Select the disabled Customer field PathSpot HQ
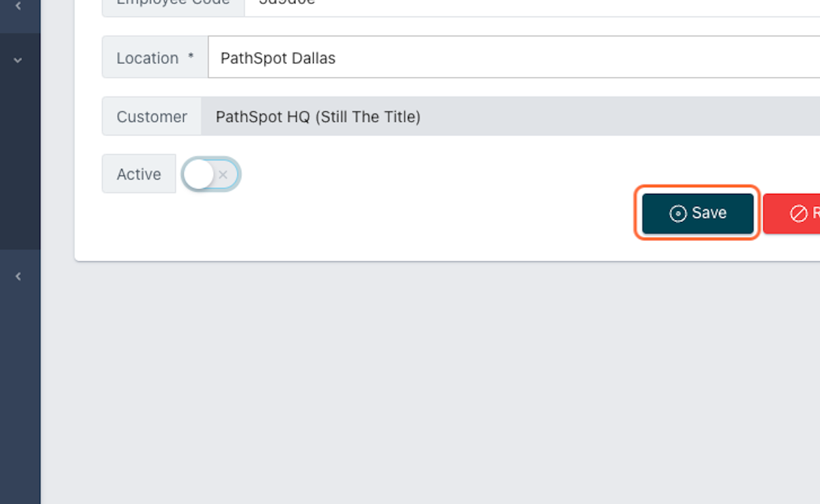820x504 pixels. click(510, 116)
